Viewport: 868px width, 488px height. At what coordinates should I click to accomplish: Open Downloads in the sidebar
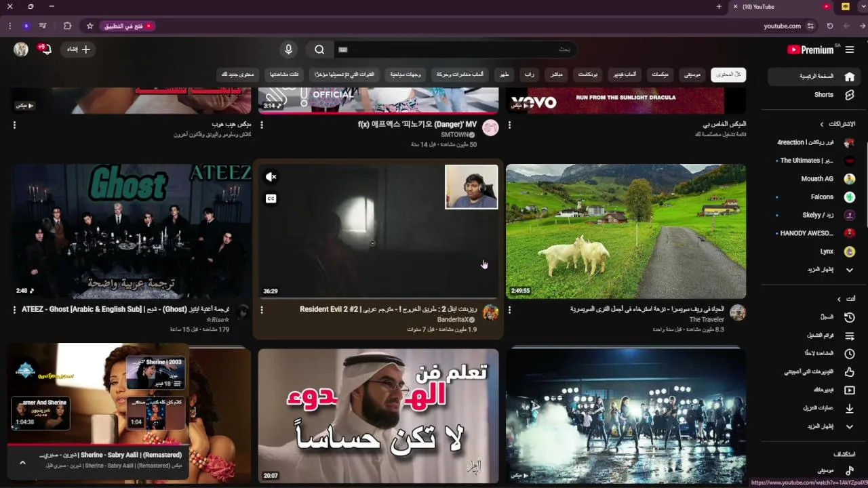coord(812,408)
